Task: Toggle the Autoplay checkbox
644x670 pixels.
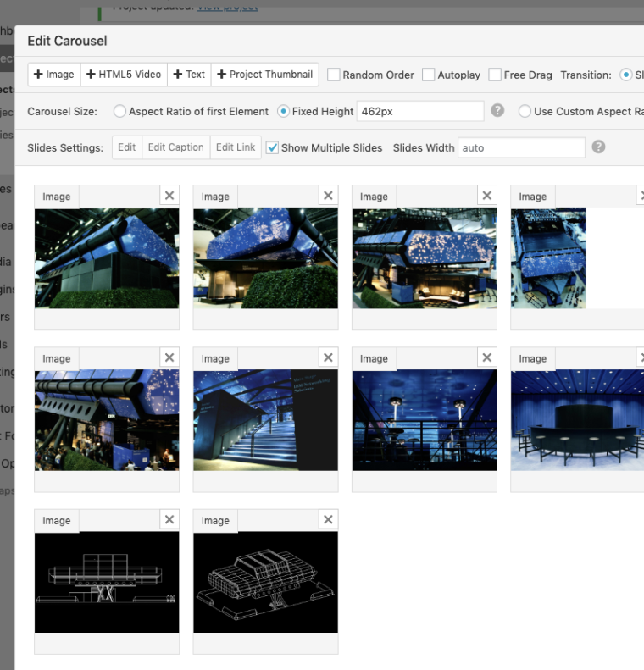Action: (x=429, y=75)
